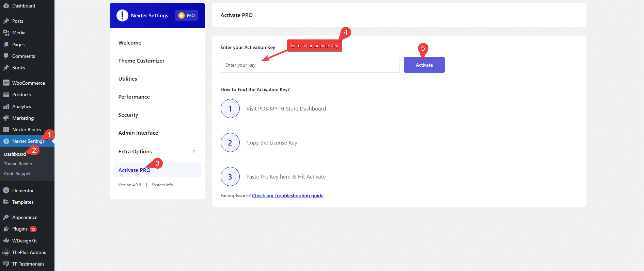Click the Plugins update count badge 12
644x271 pixels.
tap(33, 229)
